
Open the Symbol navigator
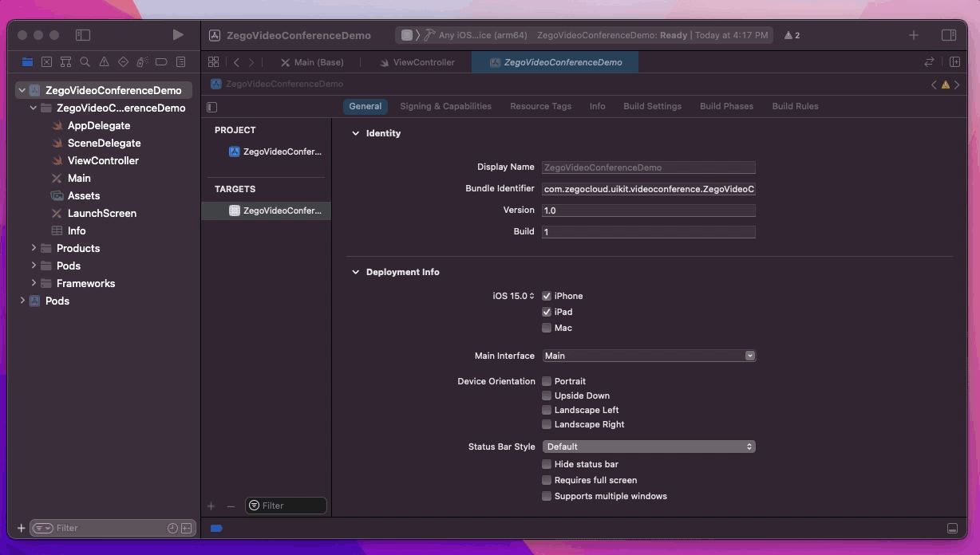[x=65, y=61]
